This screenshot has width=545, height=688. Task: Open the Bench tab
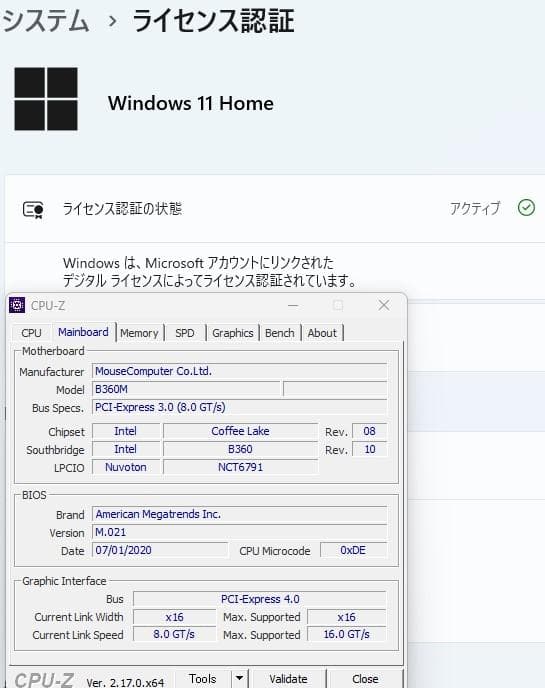coord(280,333)
